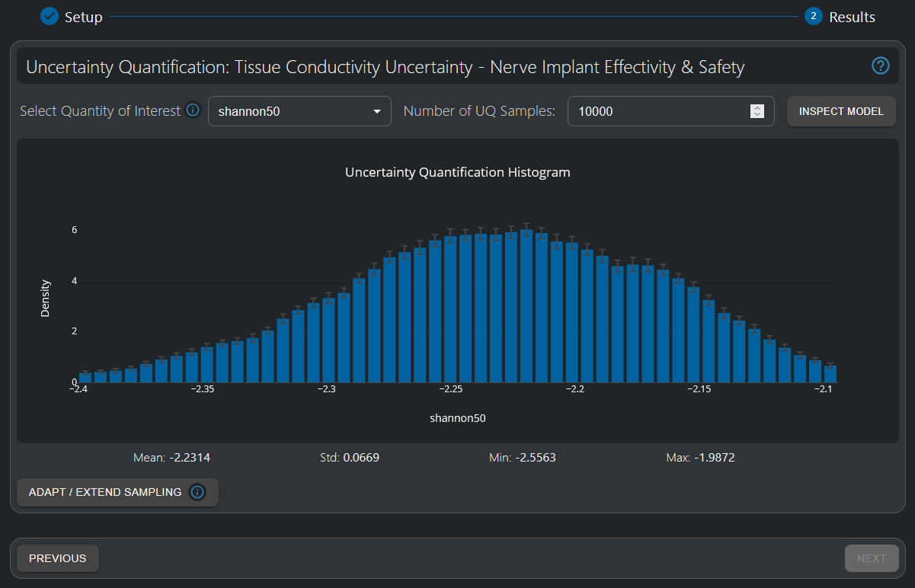Click the Setup step checkmark icon
915x588 pixels.
click(x=50, y=16)
